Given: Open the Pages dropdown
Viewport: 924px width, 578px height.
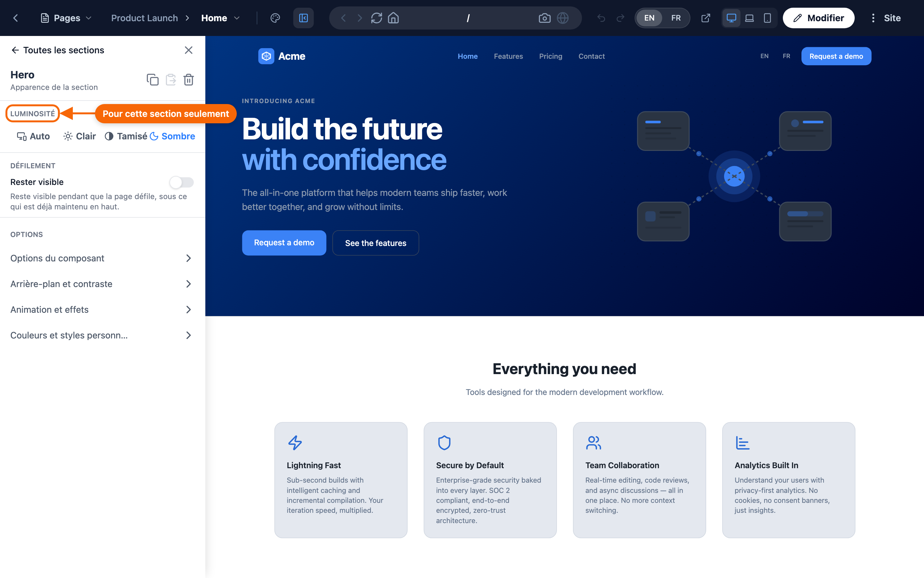Looking at the screenshot, I should point(66,18).
